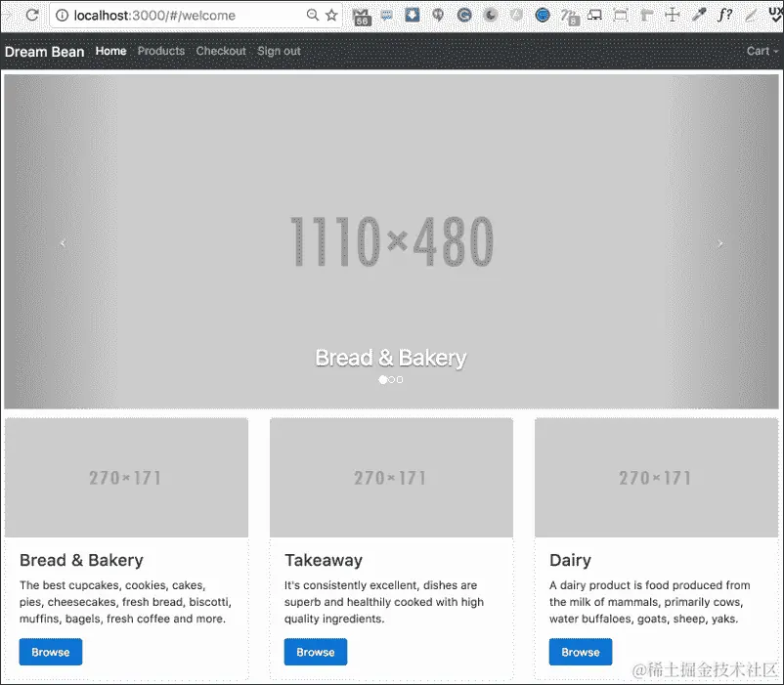Screen dimensions: 784x685
Task: Open the Products nav item
Action: [161, 51]
